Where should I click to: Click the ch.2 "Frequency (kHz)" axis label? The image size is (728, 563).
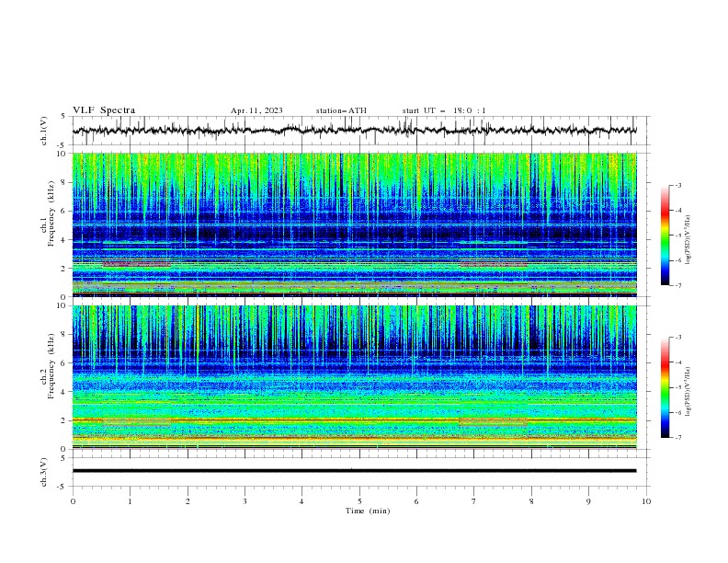51,364
